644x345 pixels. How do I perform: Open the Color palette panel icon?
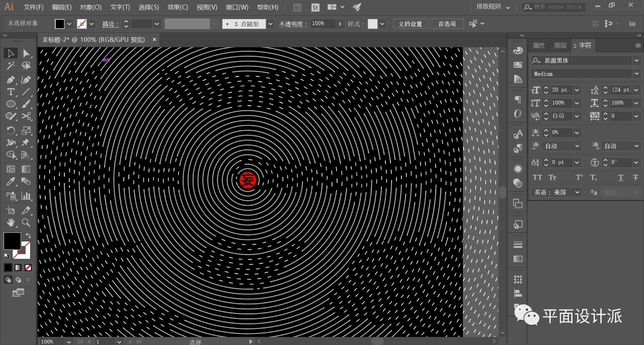[x=518, y=51]
